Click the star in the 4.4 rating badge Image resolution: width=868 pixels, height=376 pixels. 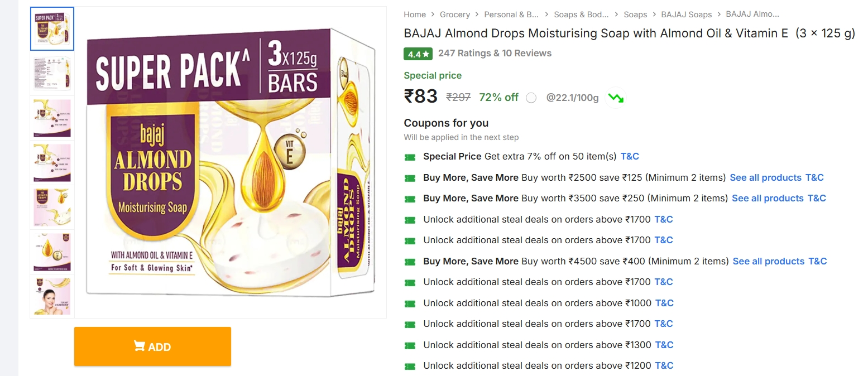[x=425, y=54]
